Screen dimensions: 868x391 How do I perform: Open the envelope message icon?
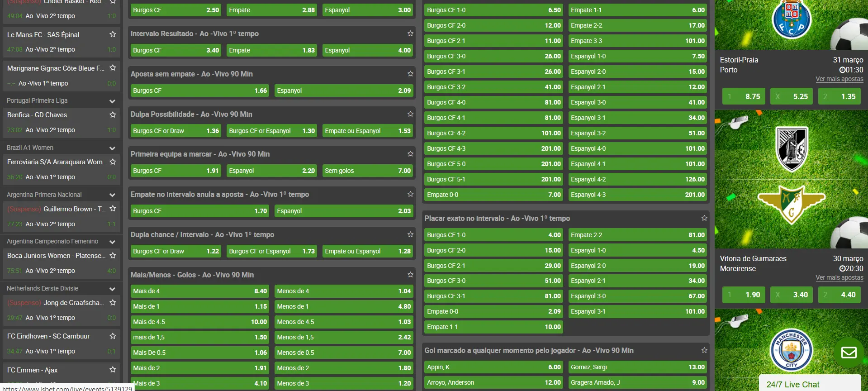click(849, 352)
